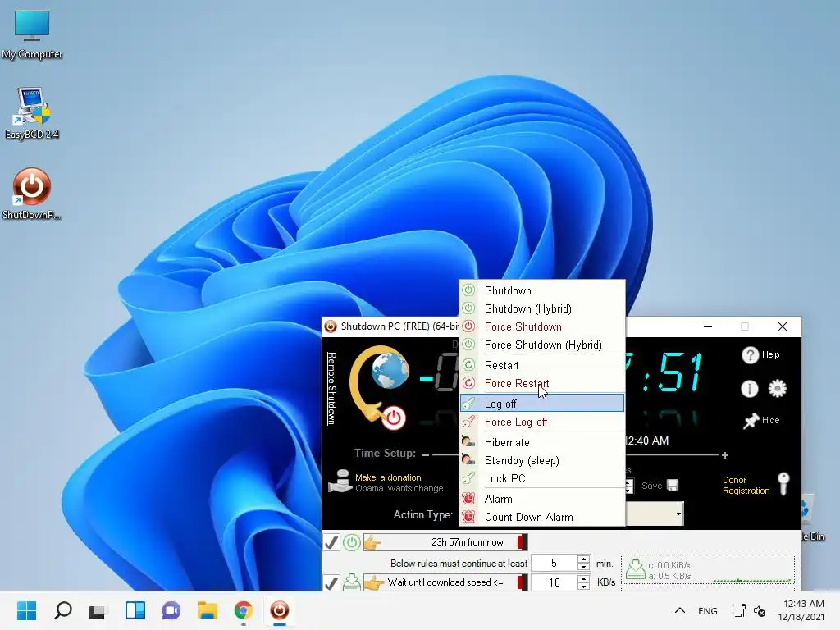Open settings via the gear icon
Image resolution: width=840 pixels, height=630 pixels.
point(778,388)
